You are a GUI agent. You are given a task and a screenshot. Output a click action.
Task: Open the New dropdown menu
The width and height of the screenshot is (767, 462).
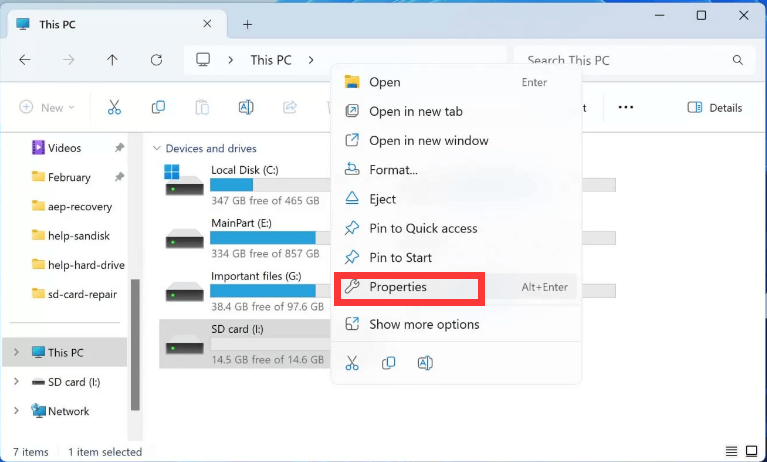(x=46, y=107)
